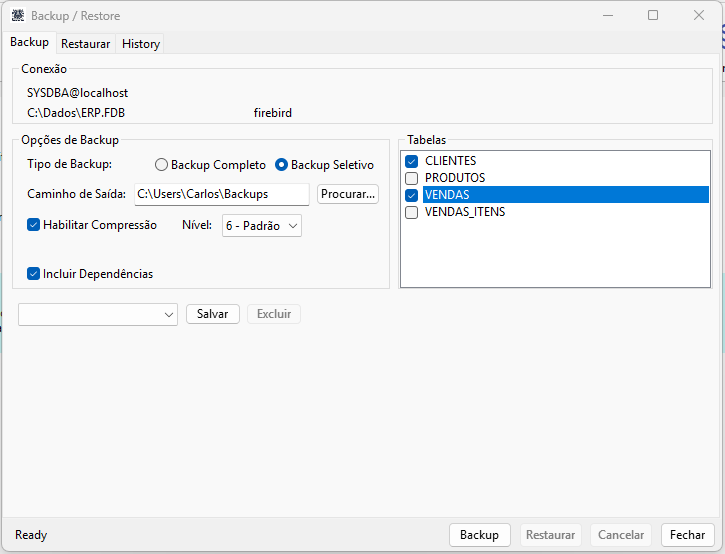This screenshot has height=554, width=725.
Task: Click the Salvar button
Action: (213, 314)
